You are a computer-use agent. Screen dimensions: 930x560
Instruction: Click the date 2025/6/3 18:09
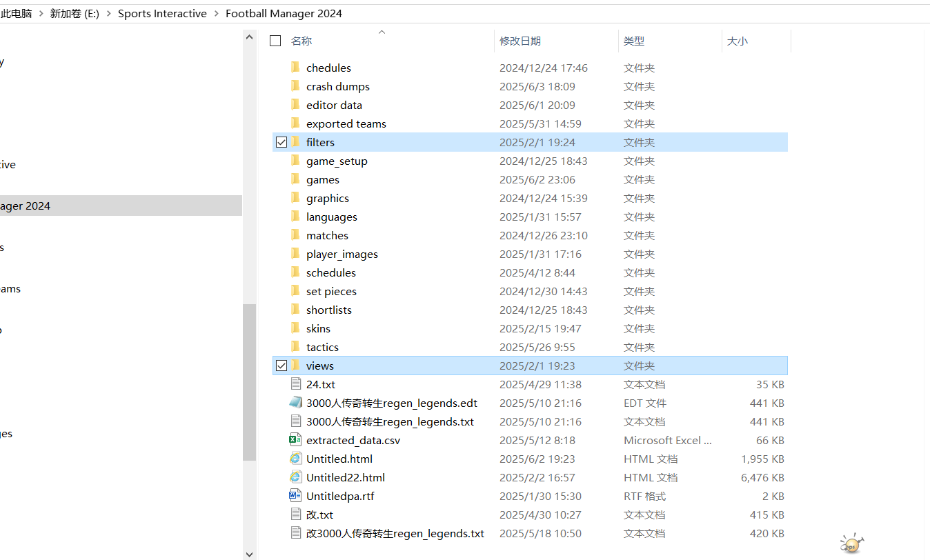click(x=537, y=86)
